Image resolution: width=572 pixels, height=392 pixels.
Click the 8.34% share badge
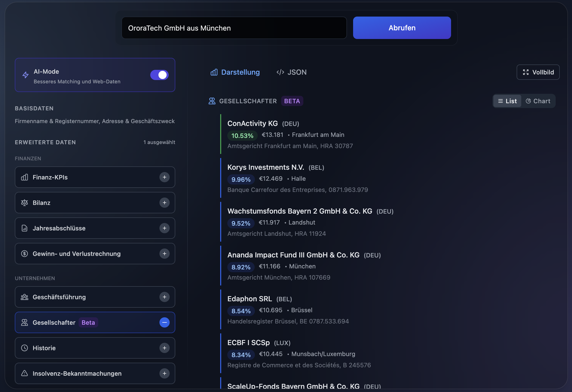(x=241, y=355)
